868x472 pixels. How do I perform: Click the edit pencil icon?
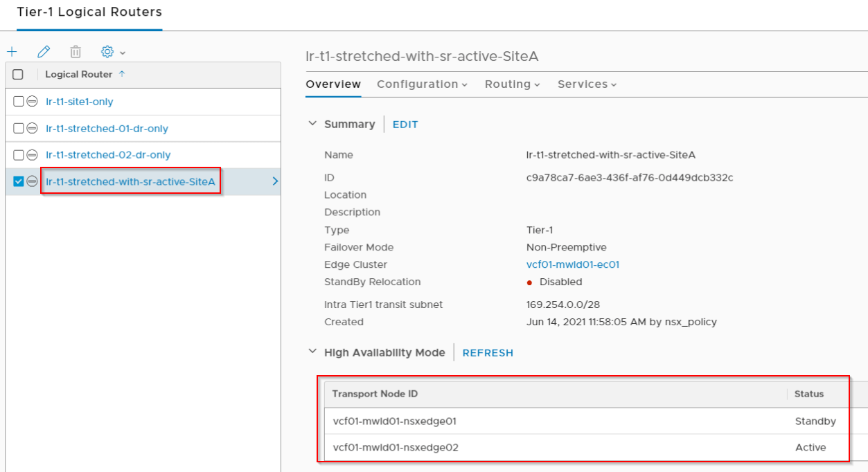pos(44,52)
